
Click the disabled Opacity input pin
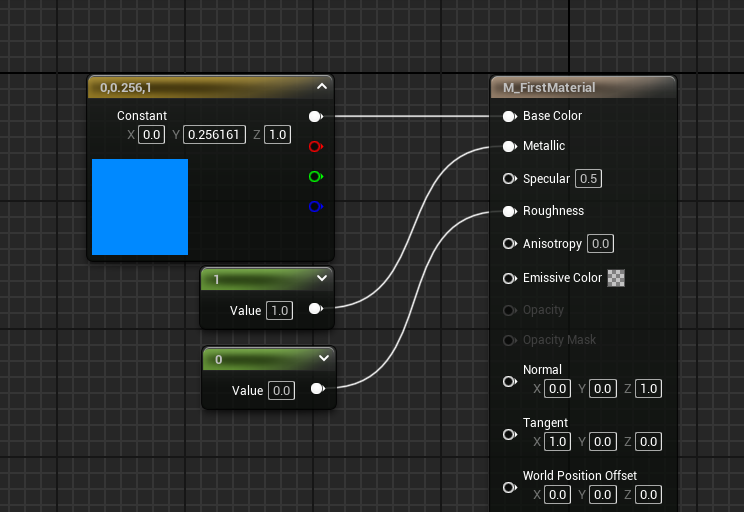pyautogui.click(x=510, y=310)
